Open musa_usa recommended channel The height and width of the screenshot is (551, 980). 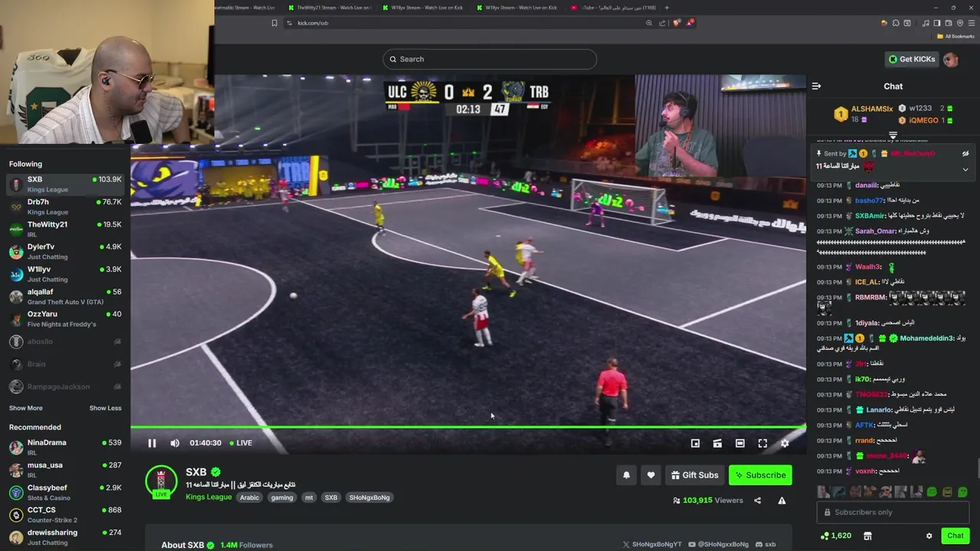65,470
